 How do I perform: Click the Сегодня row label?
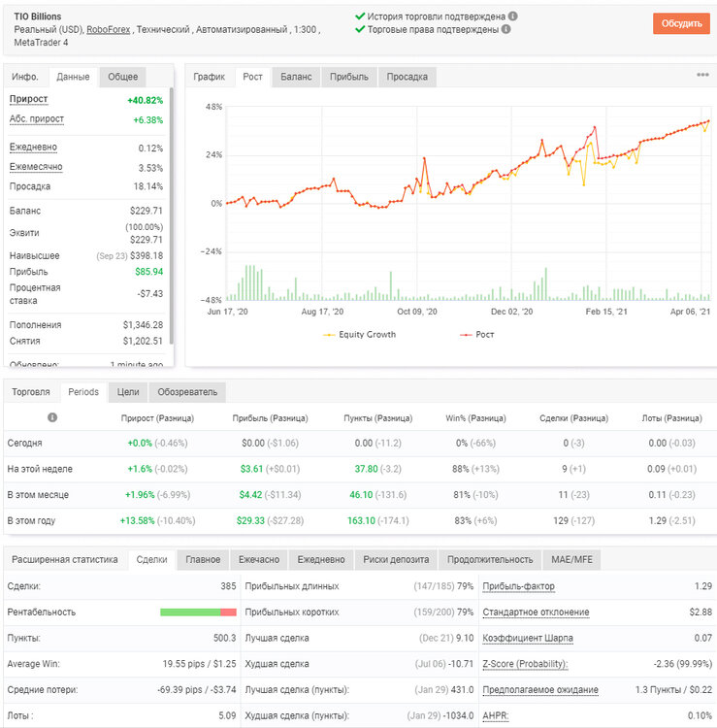pyautogui.click(x=24, y=443)
